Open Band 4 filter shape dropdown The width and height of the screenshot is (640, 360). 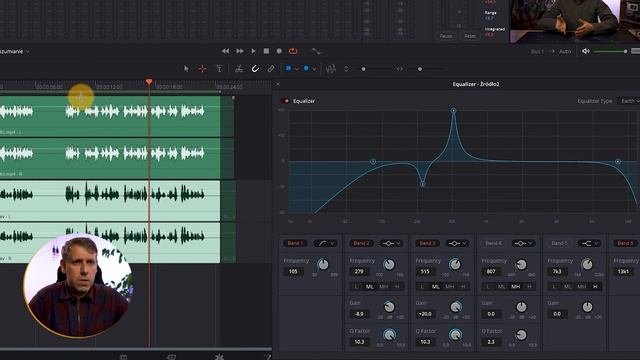[524, 243]
